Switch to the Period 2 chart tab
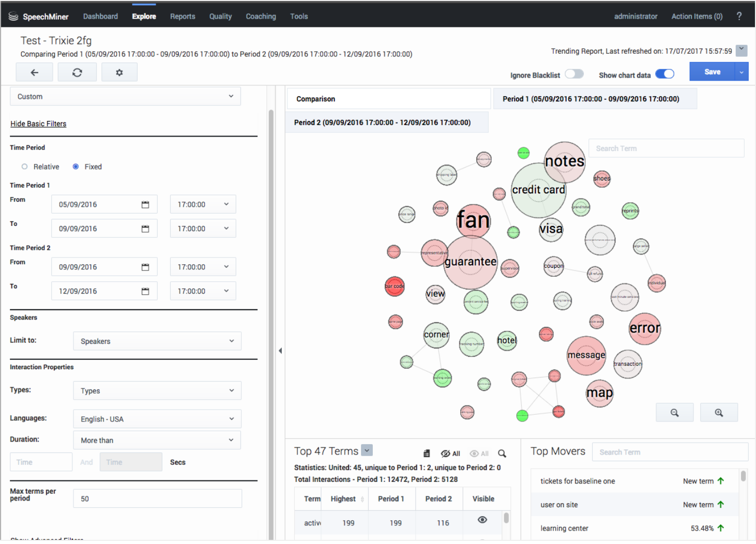Image resolution: width=756 pixels, height=544 pixels. pos(387,123)
